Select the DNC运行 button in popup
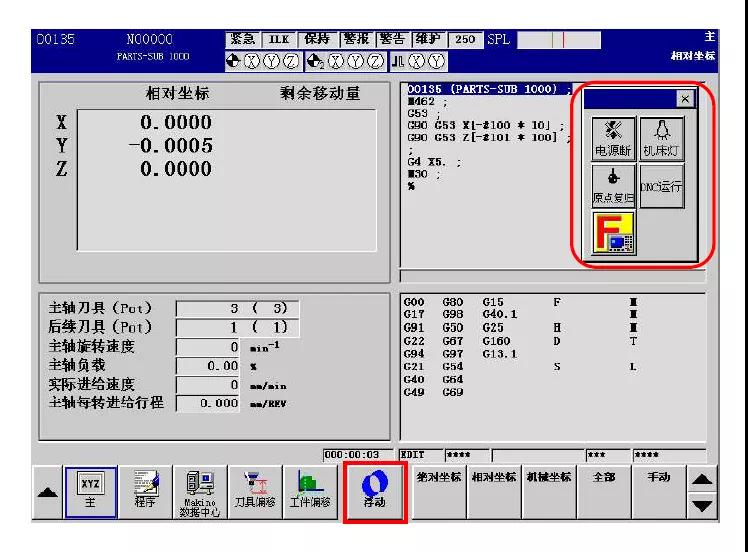Screen dimensions: 748x552 [x=661, y=186]
